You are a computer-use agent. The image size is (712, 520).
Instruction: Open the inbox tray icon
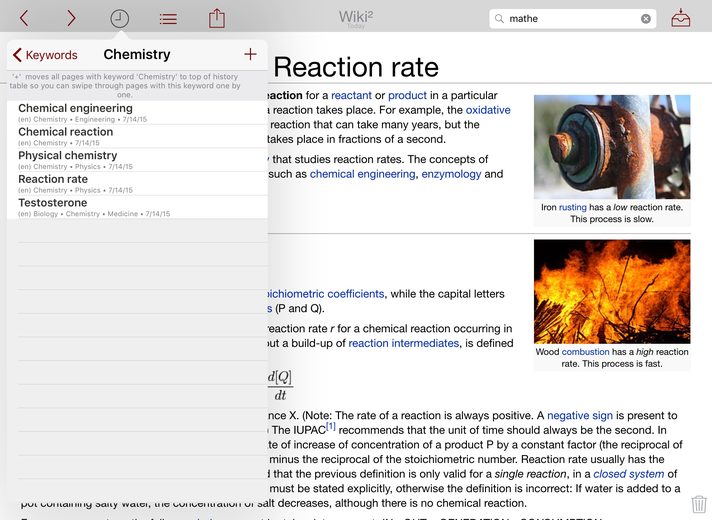click(681, 19)
